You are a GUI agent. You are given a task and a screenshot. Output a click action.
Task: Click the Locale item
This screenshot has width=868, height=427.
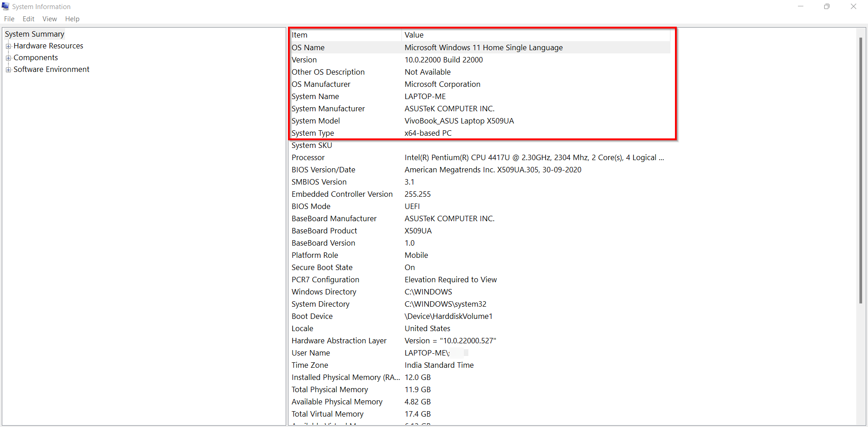tap(302, 328)
